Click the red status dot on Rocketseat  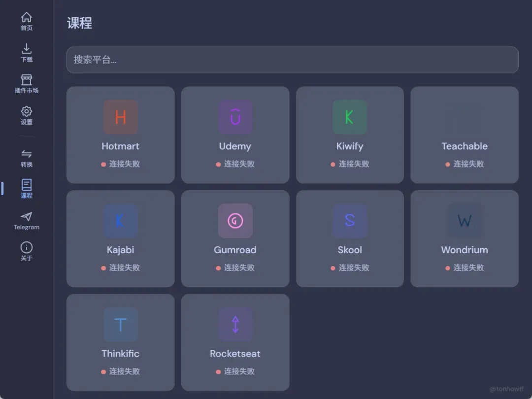218,372
